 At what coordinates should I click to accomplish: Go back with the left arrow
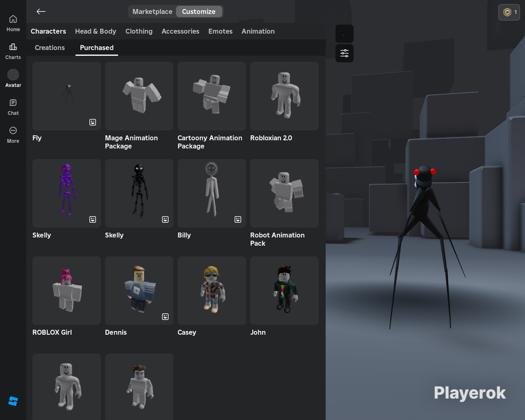click(x=41, y=11)
